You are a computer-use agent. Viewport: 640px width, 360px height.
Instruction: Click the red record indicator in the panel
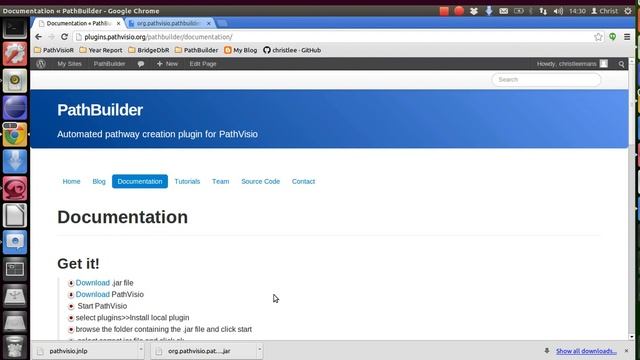click(x=459, y=11)
